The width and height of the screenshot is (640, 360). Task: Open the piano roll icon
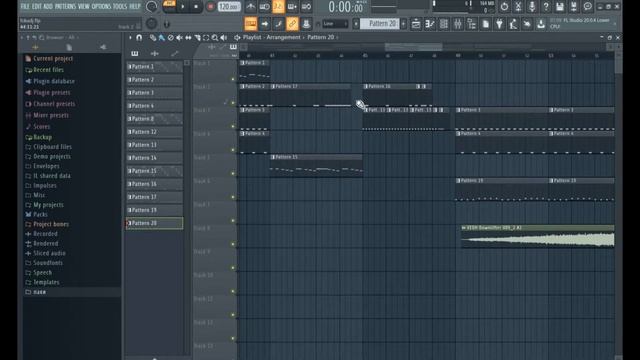[x=430, y=24]
